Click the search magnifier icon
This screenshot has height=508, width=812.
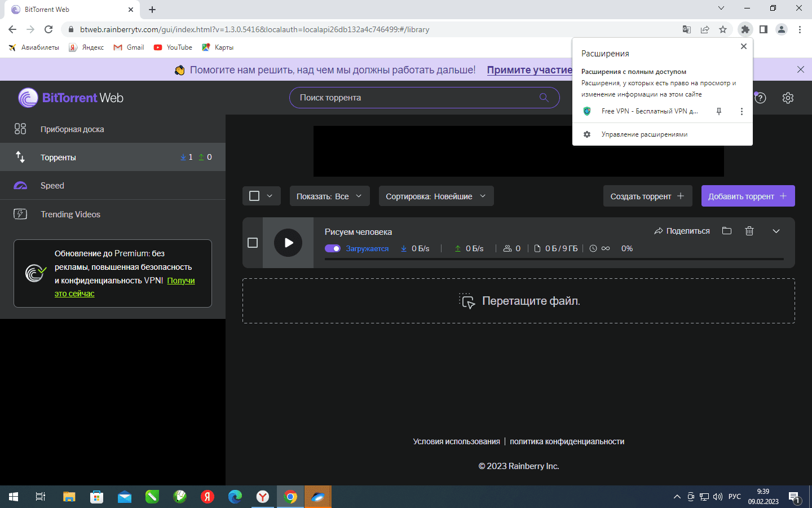click(x=544, y=98)
